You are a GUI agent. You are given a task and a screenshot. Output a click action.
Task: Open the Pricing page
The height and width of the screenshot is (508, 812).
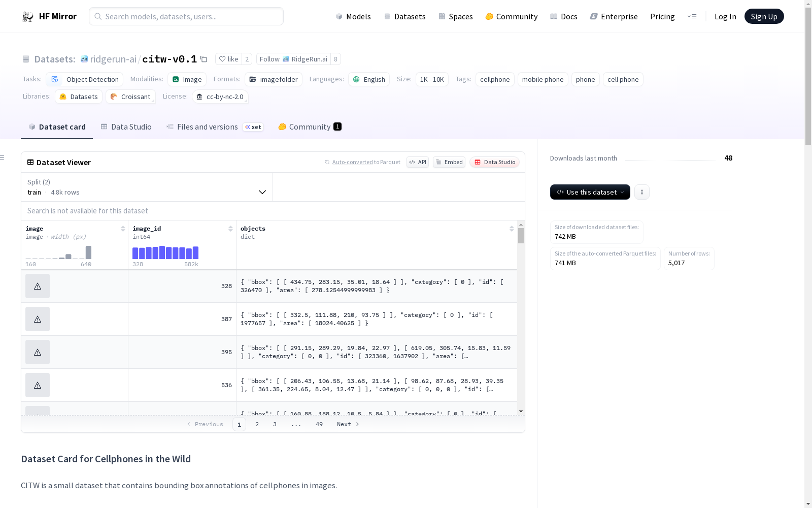click(x=662, y=16)
